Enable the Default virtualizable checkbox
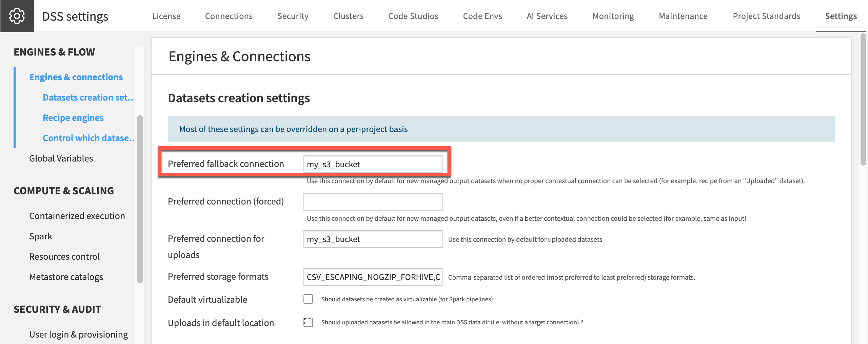Screen dimensions: 868x344 (x=308, y=299)
